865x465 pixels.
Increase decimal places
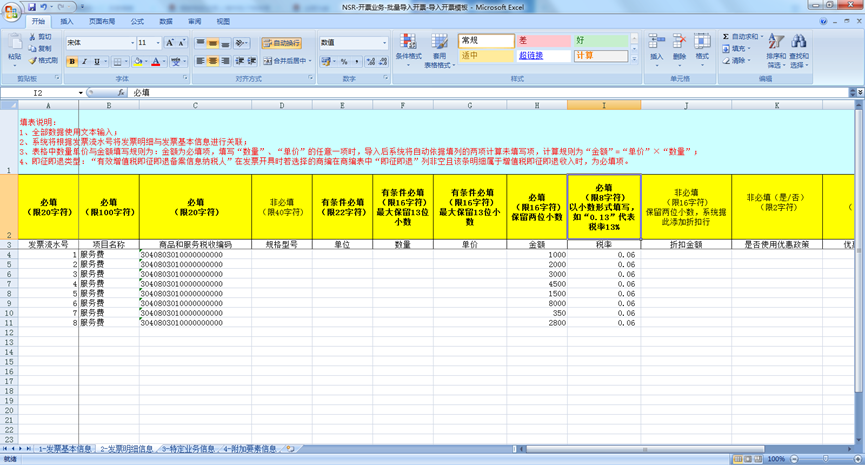pyautogui.click(x=370, y=61)
